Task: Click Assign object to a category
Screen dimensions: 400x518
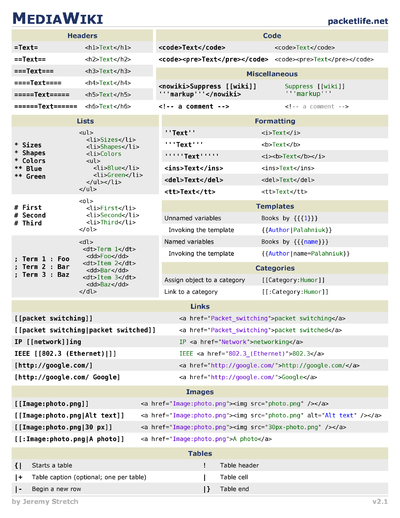Action: point(205,280)
